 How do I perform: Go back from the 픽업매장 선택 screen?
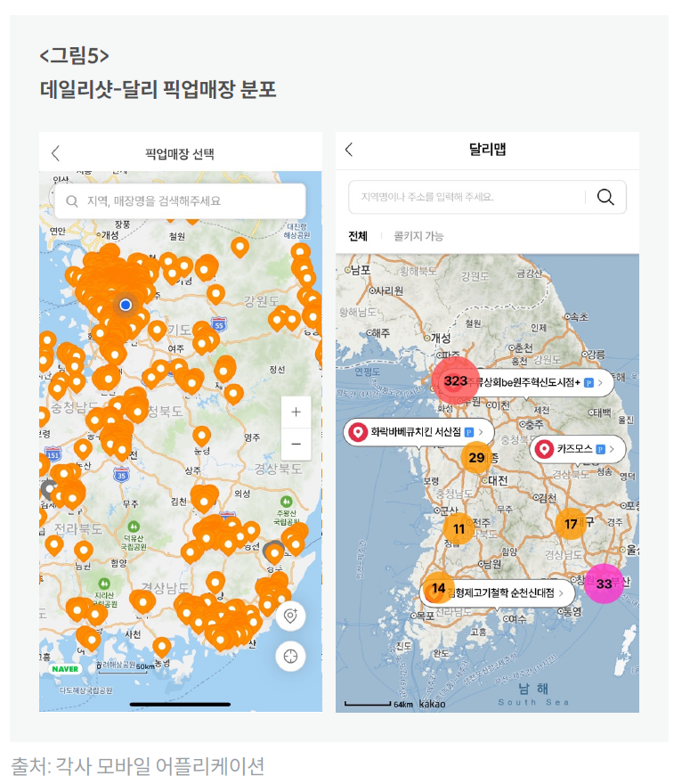coord(55,153)
